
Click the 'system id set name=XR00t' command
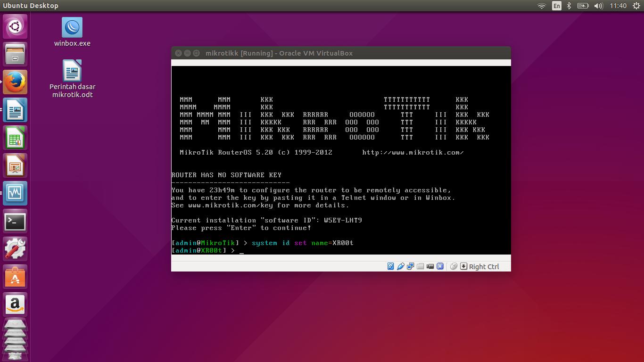pyautogui.click(x=303, y=243)
